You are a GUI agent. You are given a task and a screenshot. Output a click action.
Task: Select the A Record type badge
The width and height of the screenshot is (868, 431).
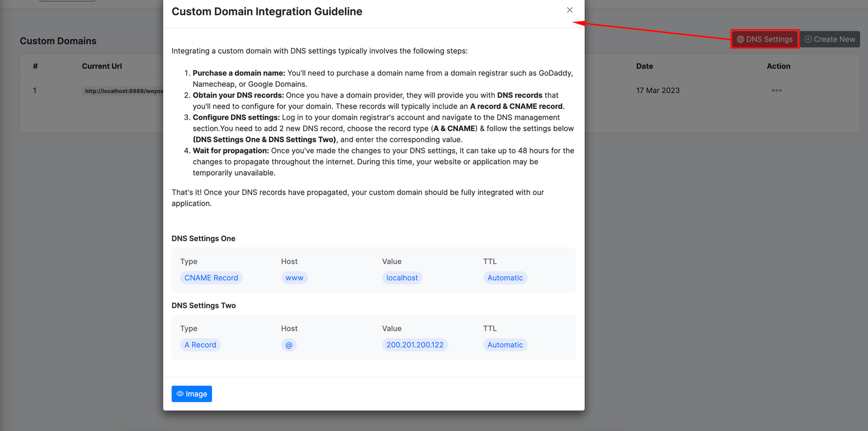point(200,345)
